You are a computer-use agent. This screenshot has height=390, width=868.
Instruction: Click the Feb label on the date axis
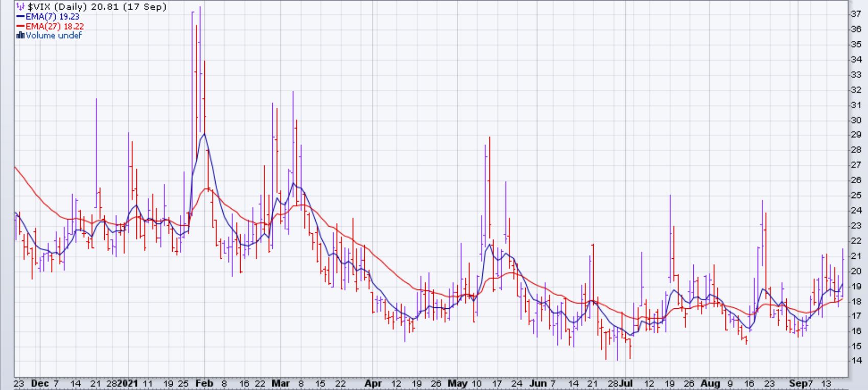coord(204,383)
